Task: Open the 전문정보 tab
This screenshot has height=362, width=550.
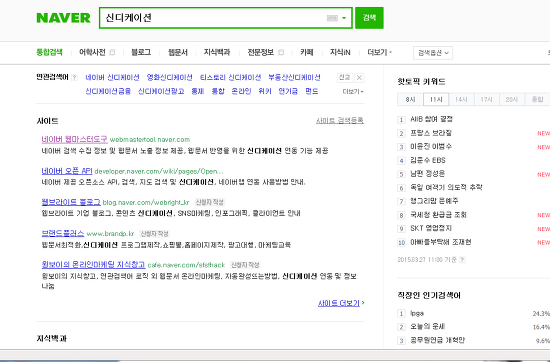Action: point(261,52)
